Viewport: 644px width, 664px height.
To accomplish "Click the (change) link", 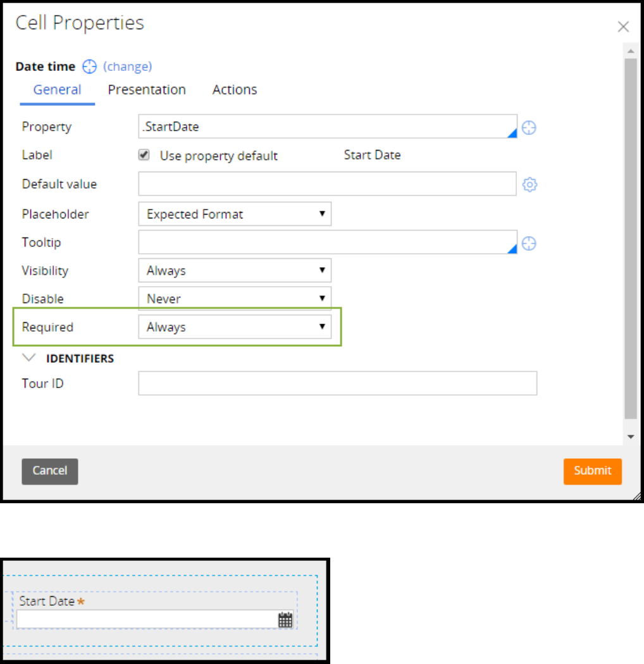I will click(x=127, y=66).
